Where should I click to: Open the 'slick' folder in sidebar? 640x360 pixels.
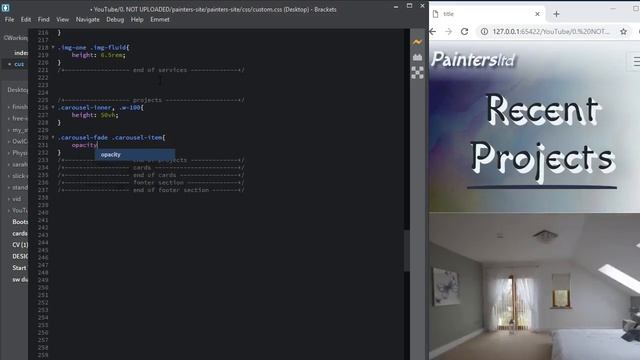tap(20, 176)
